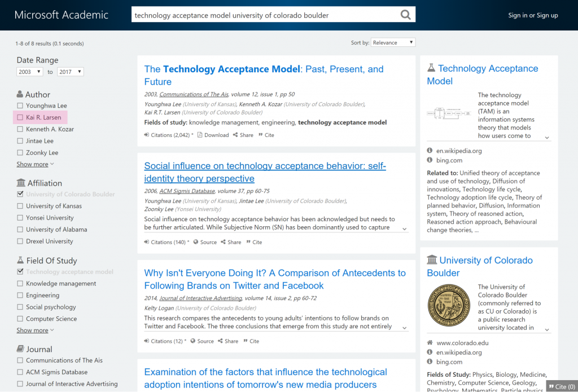Open the Sort by Relevance dropdown
The image size is (578, 392).
point(393,42)
